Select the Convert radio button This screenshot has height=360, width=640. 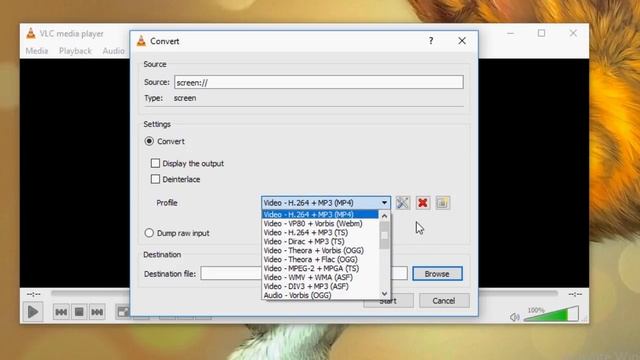coord(149,141)
